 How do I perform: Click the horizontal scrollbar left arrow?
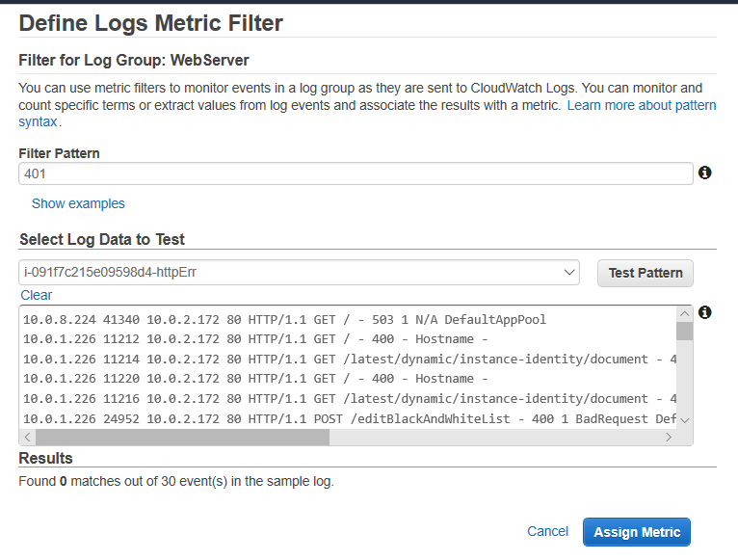point(28,437)
